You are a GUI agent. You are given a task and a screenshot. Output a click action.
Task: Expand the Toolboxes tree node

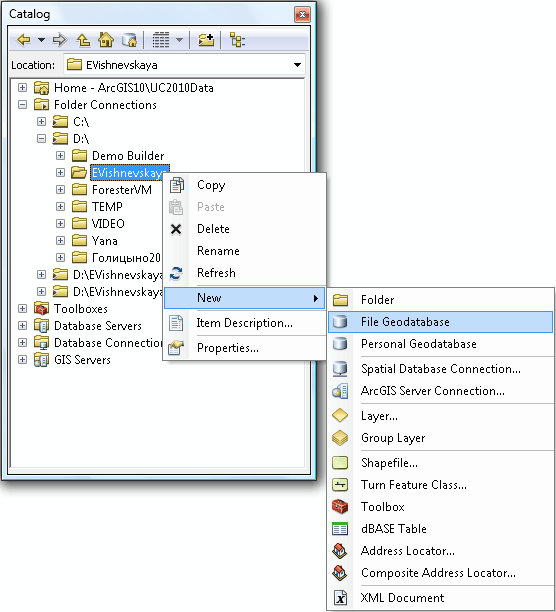(23, 309)
